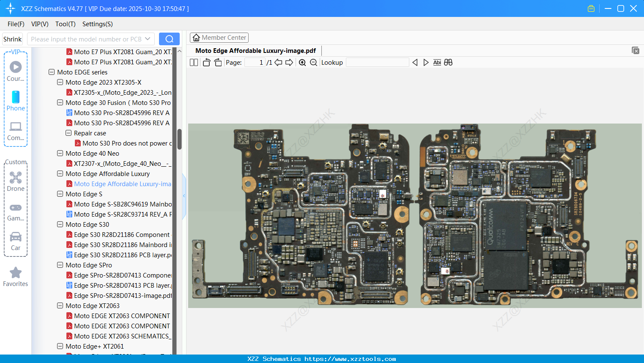Open the Settings(S) menu

click(x=97, y=24)
